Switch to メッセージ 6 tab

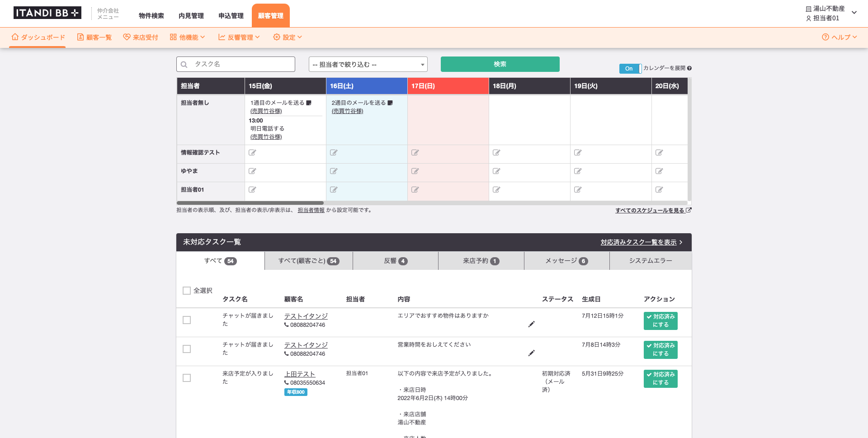(x=566, y=261)
